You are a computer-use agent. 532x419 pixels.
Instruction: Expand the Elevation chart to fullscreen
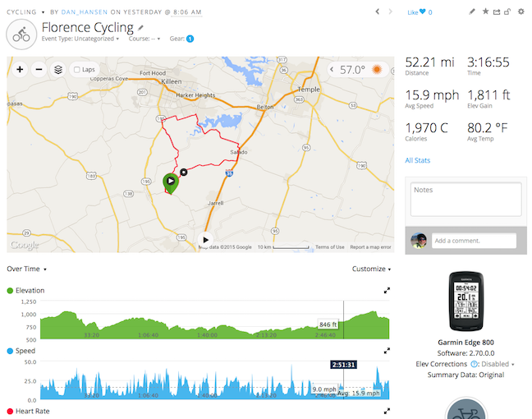point(387,290)
